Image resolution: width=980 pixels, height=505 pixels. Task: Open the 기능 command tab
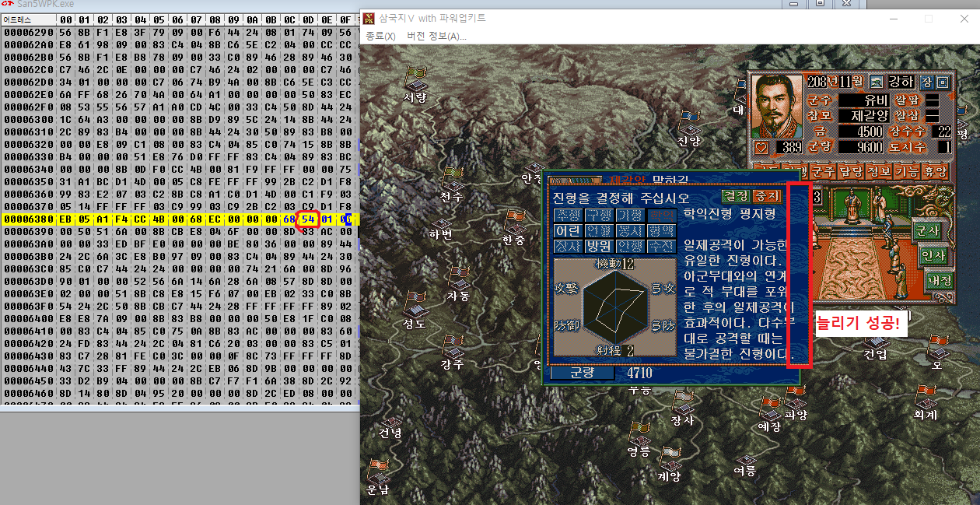(908, 171)
